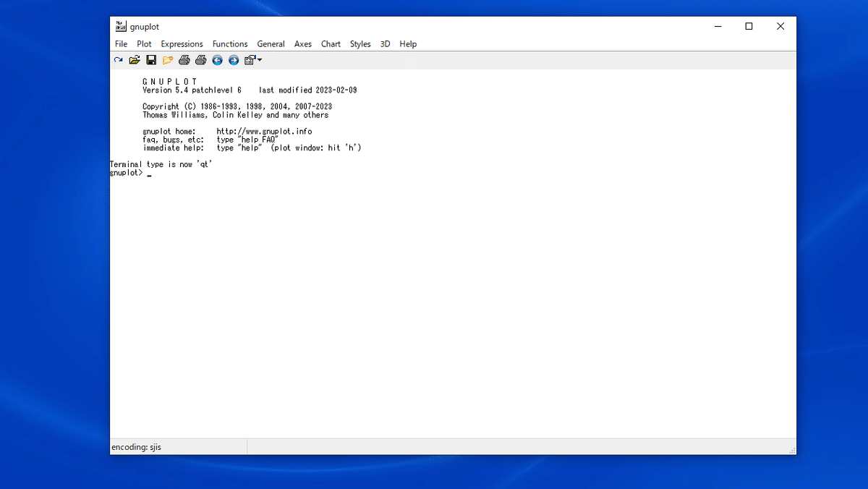Open the Plot menu
This screenshot has height=489, width=868.
coord(144,44)
